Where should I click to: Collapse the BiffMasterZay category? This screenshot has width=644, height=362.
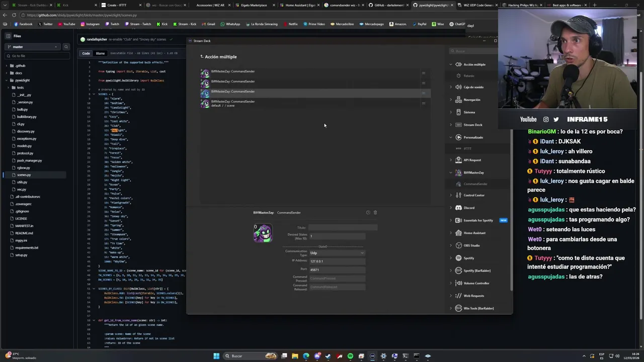pos(451,172)
